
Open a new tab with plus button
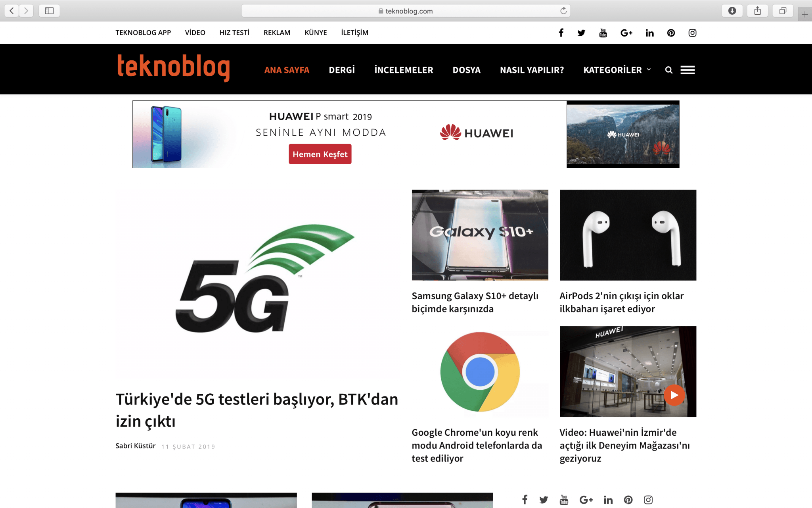point(804,15)
